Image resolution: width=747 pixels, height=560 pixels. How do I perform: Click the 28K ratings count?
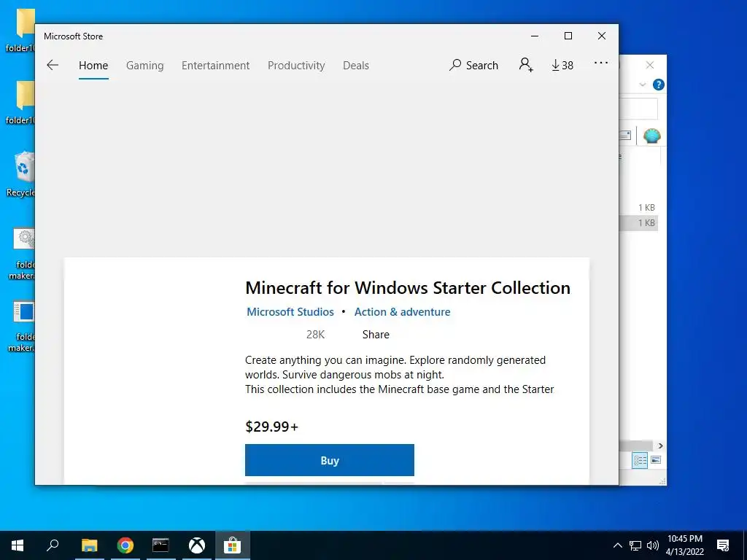click(315, 334)
